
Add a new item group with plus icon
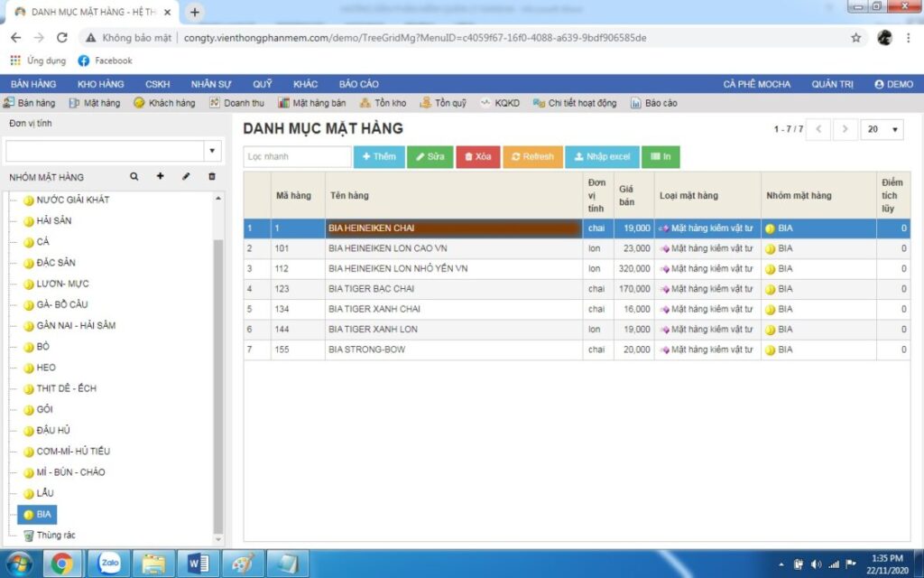coord(161,176)
